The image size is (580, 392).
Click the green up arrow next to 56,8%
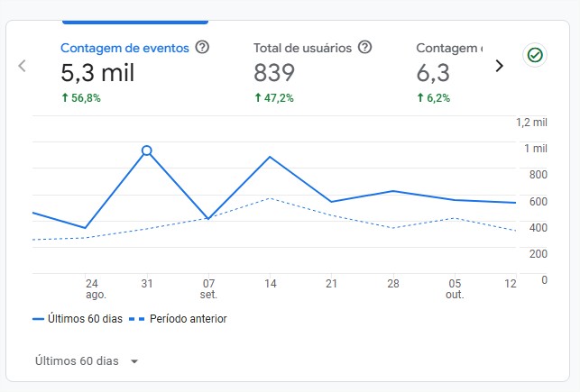point(65,97)
